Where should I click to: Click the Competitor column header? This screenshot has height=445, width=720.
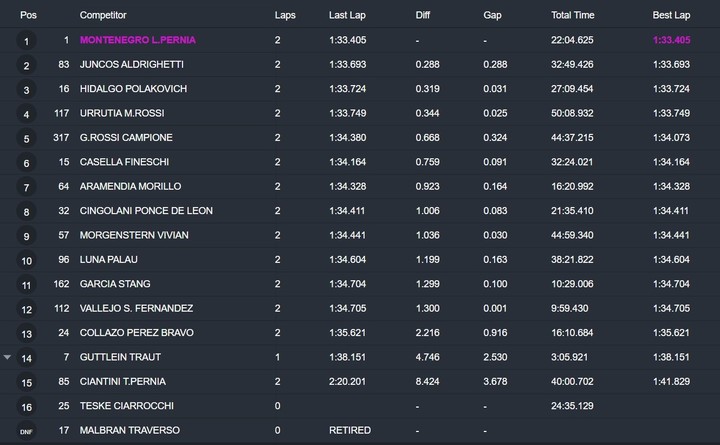click(x=105, y=16)
